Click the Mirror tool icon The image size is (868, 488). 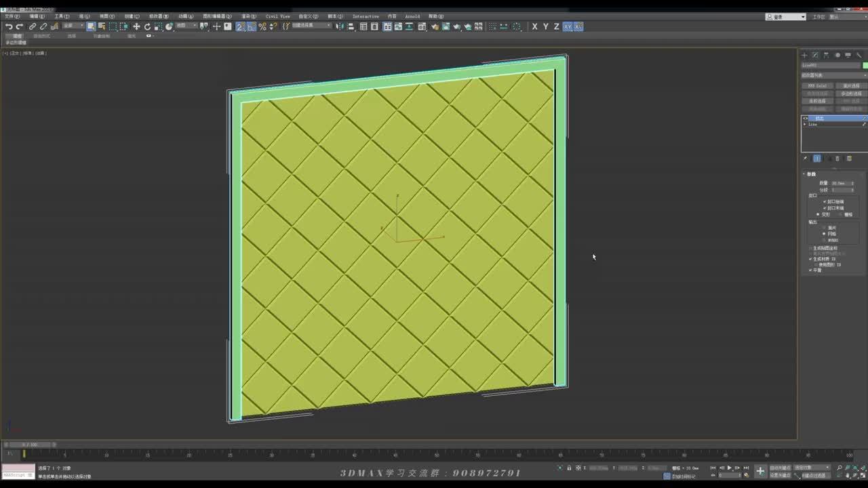[340, 26]
